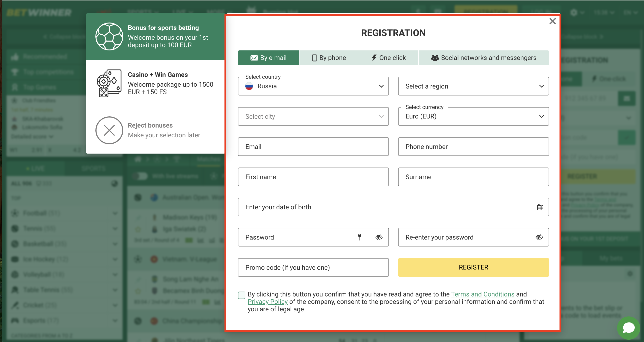Click the BETWINNER logo in header
644x342 pixels.
click(x=39, y=13)
